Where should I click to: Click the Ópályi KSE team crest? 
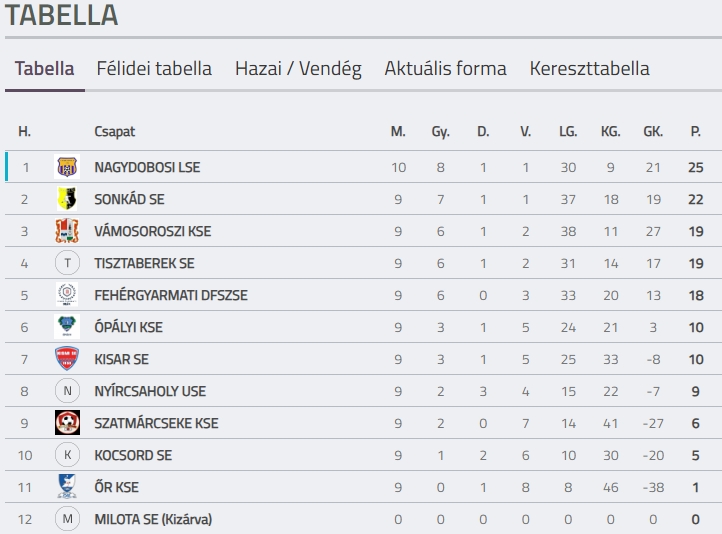67,327
